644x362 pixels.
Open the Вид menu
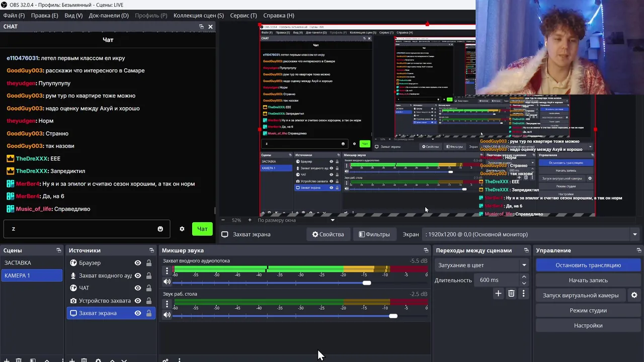point(73,16)
